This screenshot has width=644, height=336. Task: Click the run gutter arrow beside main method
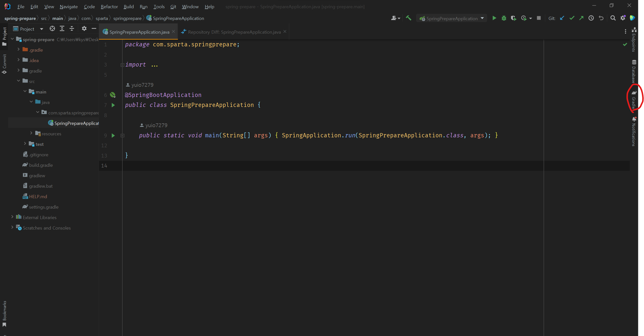pyautogui.click(x=113, y=136)
